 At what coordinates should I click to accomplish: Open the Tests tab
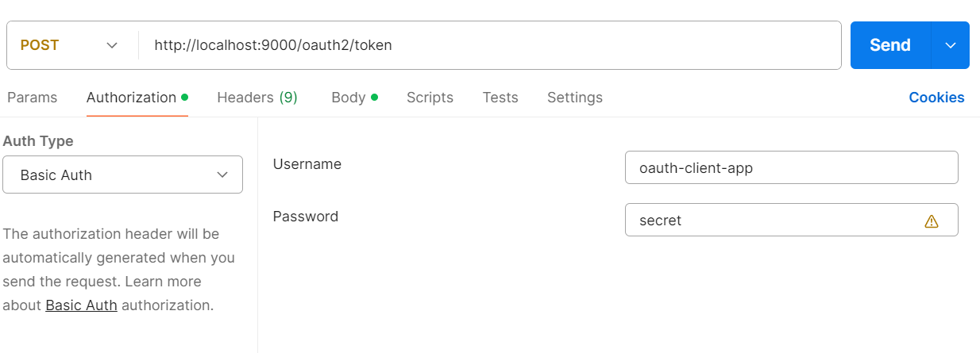click(x=500, y=98)
